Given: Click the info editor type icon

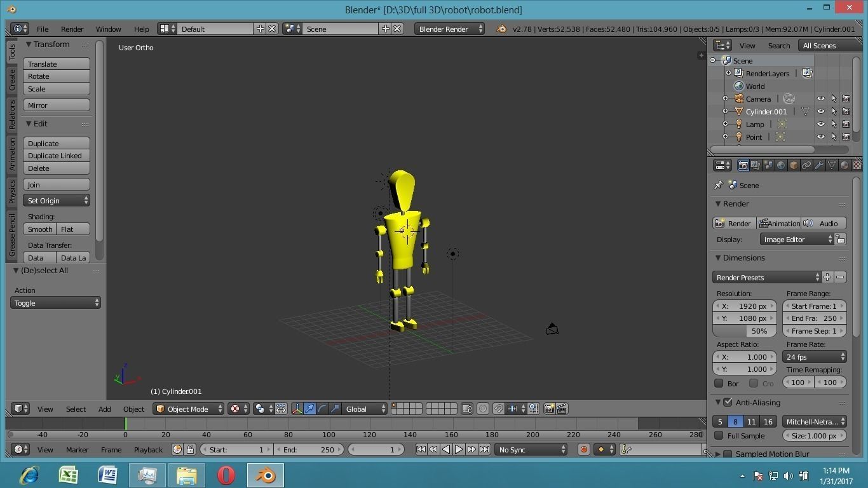Looking at the screenshot, I should pos(20,29).
